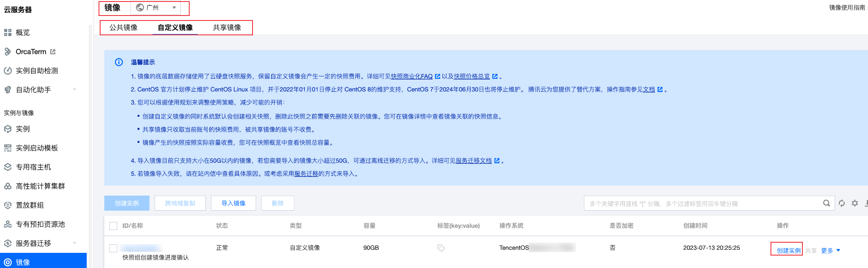
Task: Click the 90GB capacity cell
Action: pyautogui.click(x=371, y=248)
